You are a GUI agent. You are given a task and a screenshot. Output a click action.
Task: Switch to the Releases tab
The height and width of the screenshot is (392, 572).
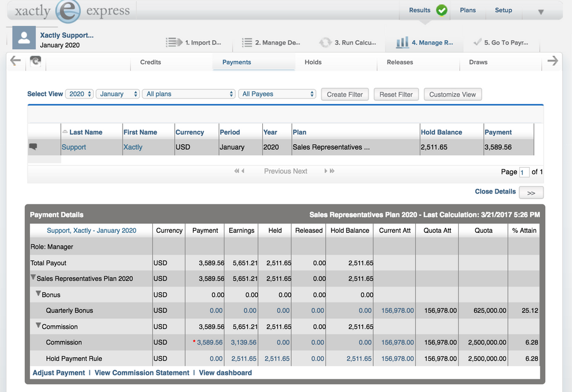pyautogui.click(x=400, y=62)
